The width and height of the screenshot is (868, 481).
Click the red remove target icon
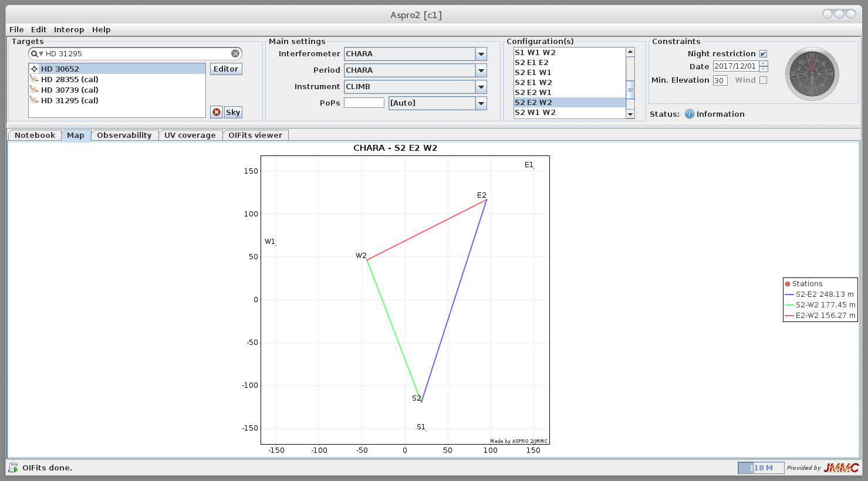coord(217,112)
